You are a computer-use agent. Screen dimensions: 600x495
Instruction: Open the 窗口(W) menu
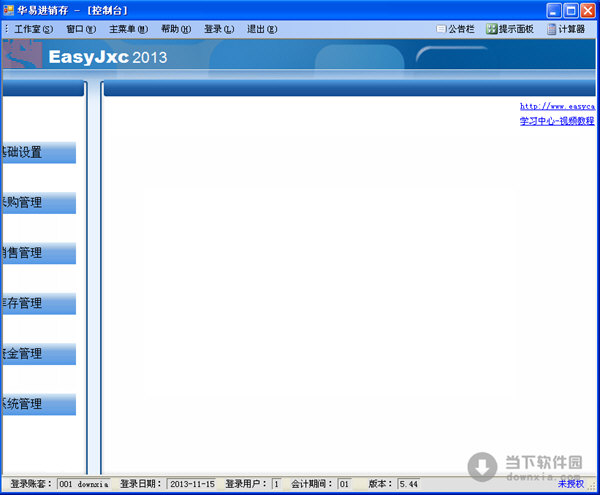(81, 29)
